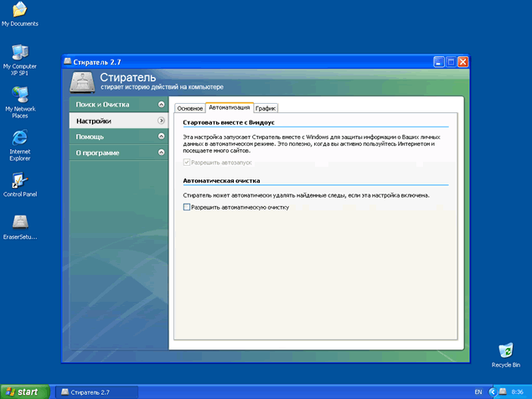The height and width of the screenshot is (399, 532).
Task: Open My Documents desktop icon
Action: click(x=19, y=11)
